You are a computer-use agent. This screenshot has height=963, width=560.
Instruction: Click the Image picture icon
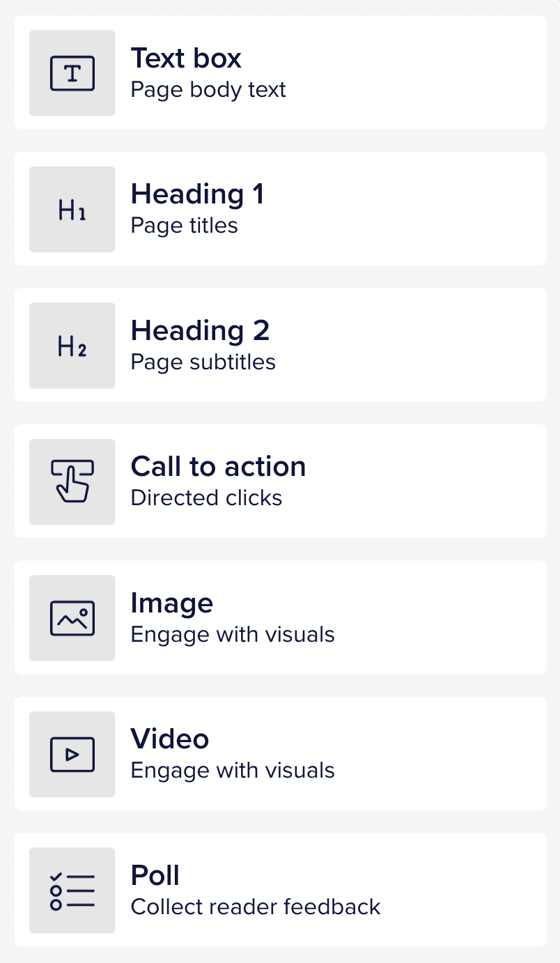[x=72, y=618]
